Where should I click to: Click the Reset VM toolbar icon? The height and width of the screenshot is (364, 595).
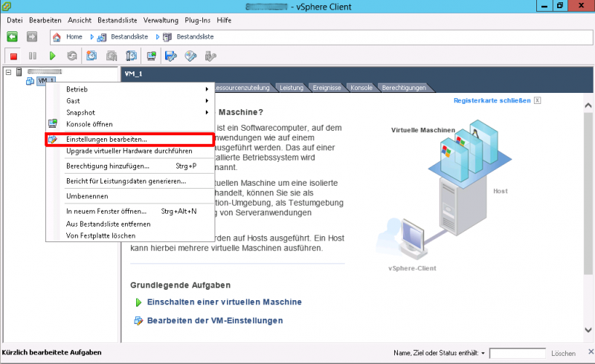click(71, 56)
